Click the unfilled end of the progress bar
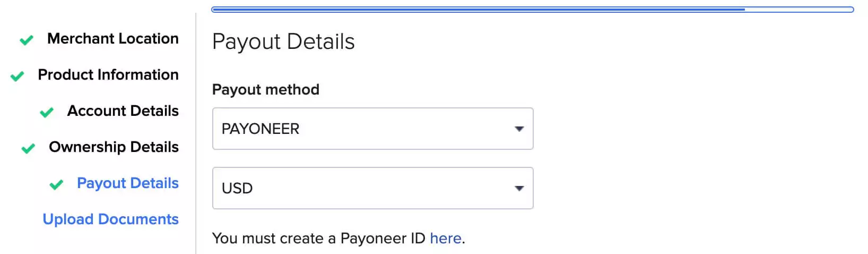The height and width of the screenshot is (254, 868). click(800, 10)
